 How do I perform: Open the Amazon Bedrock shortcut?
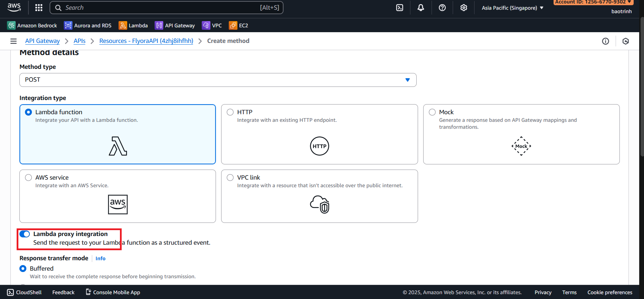click(32, 25)
